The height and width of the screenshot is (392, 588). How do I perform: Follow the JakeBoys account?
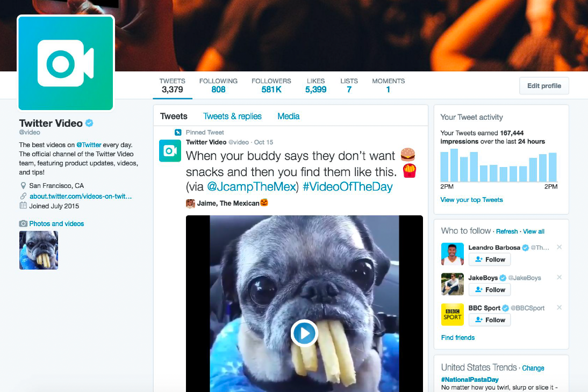[x=490, y=289]
